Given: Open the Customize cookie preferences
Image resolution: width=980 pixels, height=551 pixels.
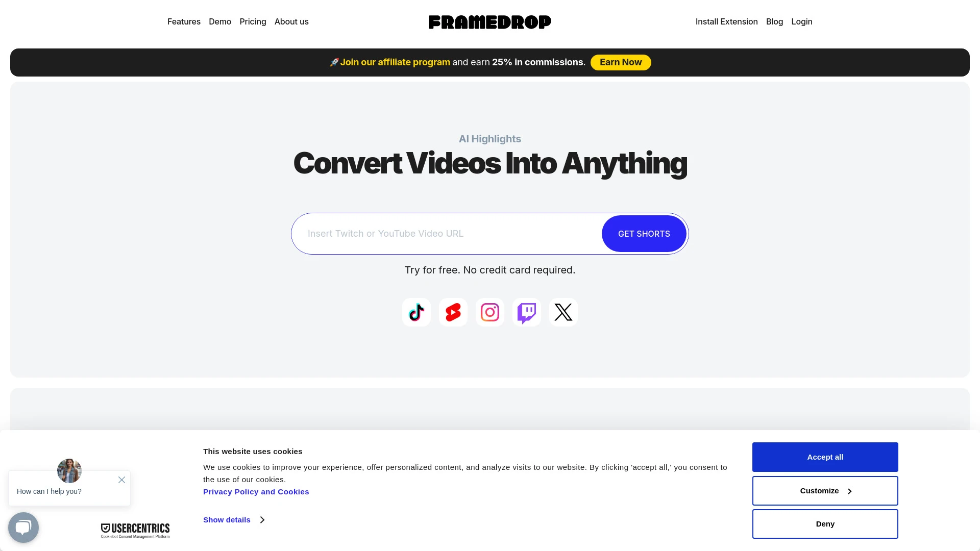Looking at the screenshot, I should pos(825,490).
